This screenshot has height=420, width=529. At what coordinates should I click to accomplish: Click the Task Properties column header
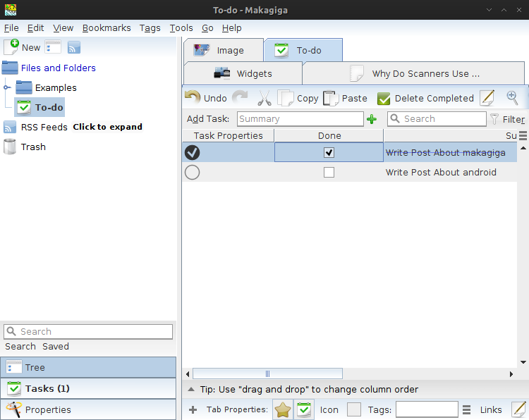[x=228, y=135]
